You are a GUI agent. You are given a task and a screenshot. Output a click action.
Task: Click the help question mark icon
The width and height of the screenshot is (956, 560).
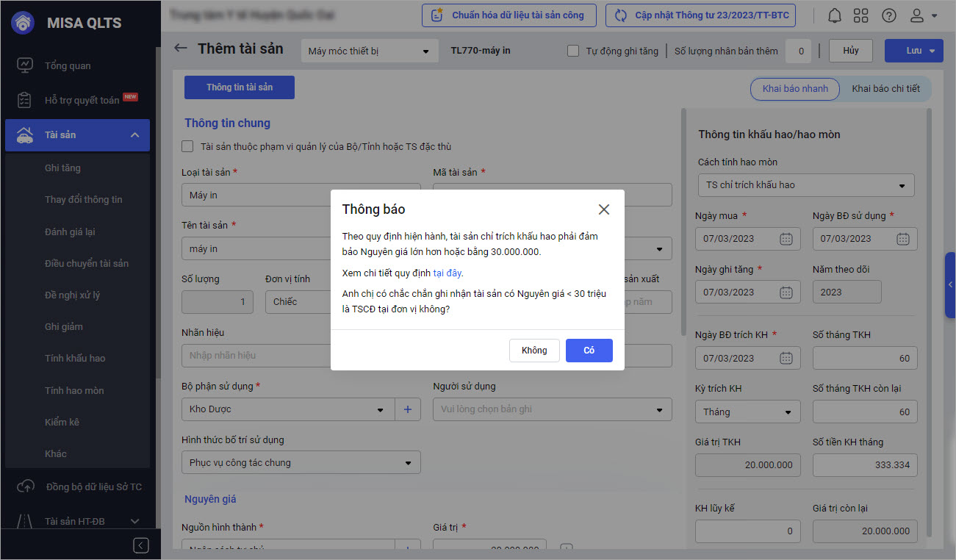888,15
